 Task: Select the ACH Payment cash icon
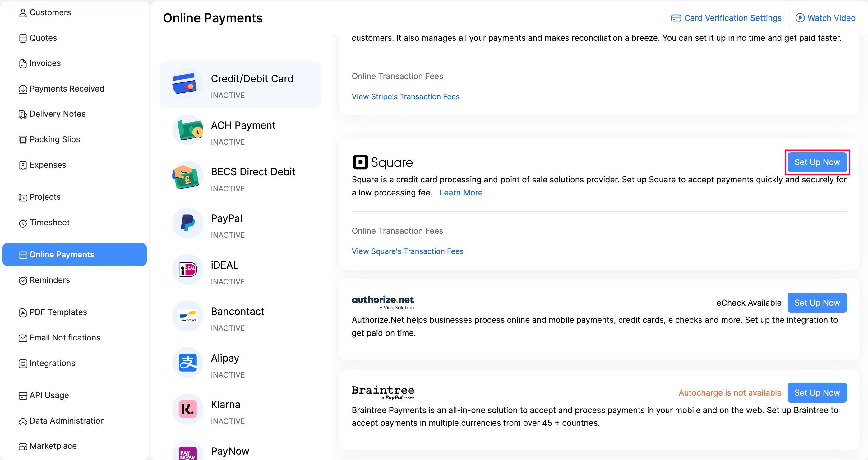pos(188,130)
